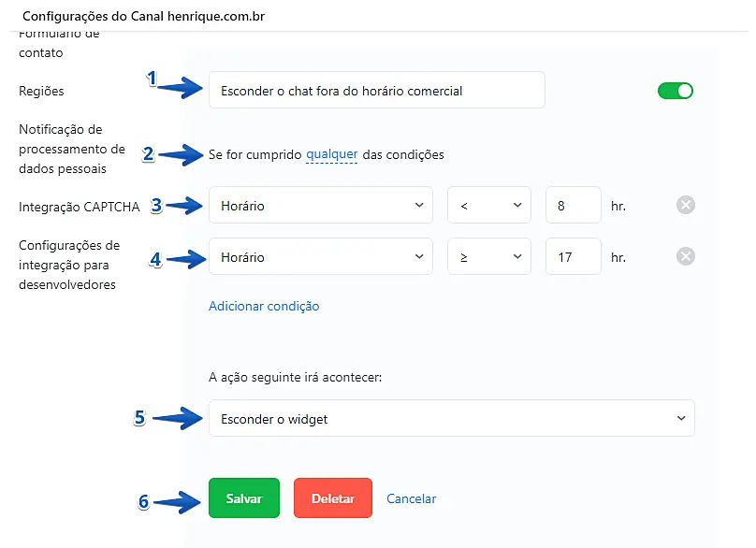
Task: Open Configurações de integração para desenvolvedores
Action: point(69,265)
